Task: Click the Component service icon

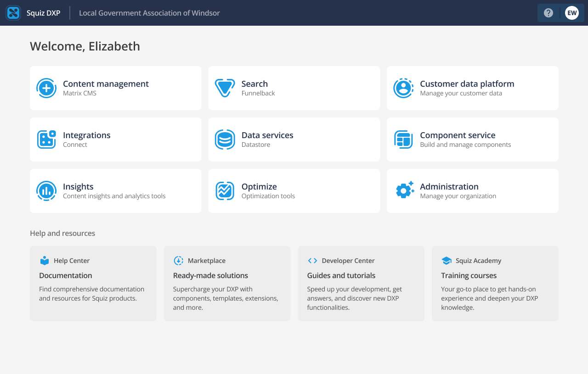Action: [403, 140]
